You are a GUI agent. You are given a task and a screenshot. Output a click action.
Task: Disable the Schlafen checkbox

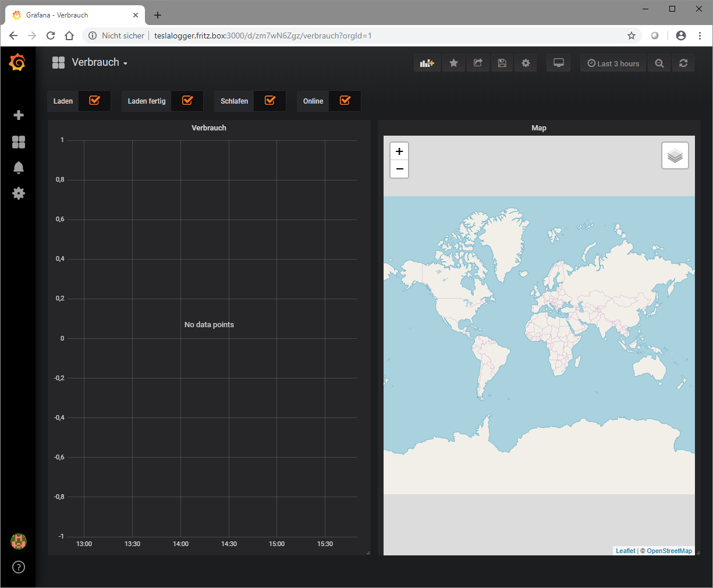click(x=270, y=101)
